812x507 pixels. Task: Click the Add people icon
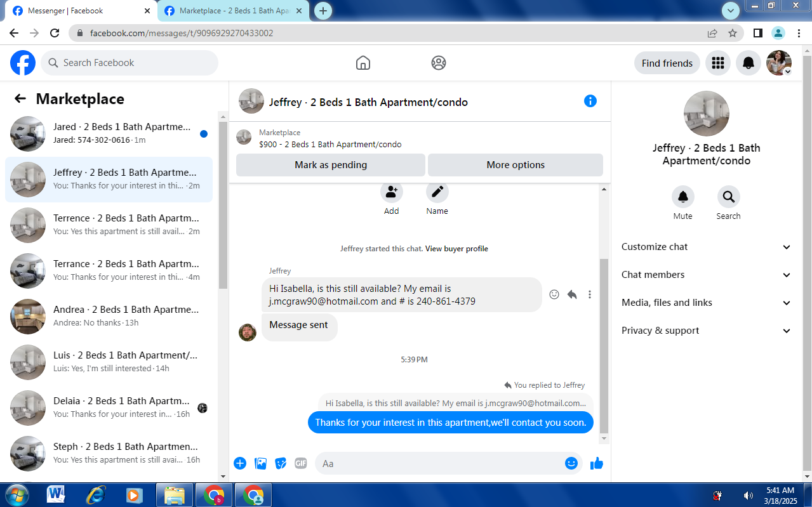[x=392, y=191]
